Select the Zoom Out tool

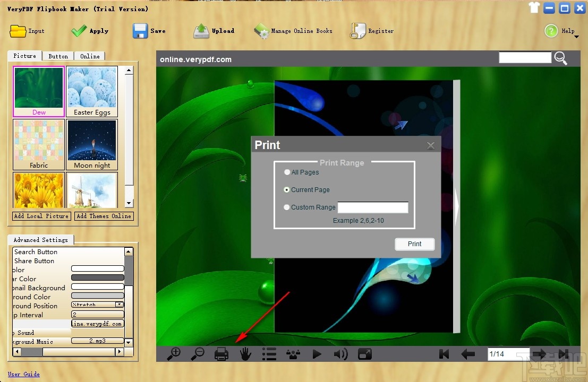coord(197,353)
